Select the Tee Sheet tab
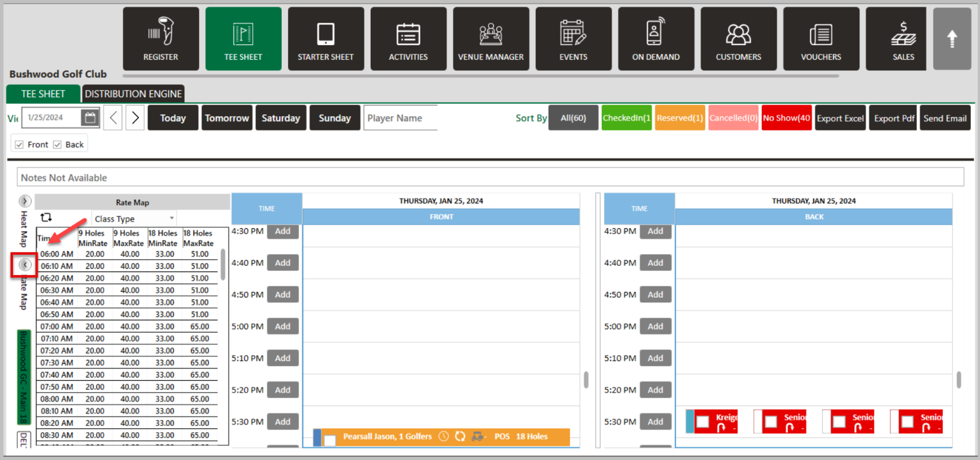Image resolution: width=980 pixels, height=460 pixels. point(43,94)
